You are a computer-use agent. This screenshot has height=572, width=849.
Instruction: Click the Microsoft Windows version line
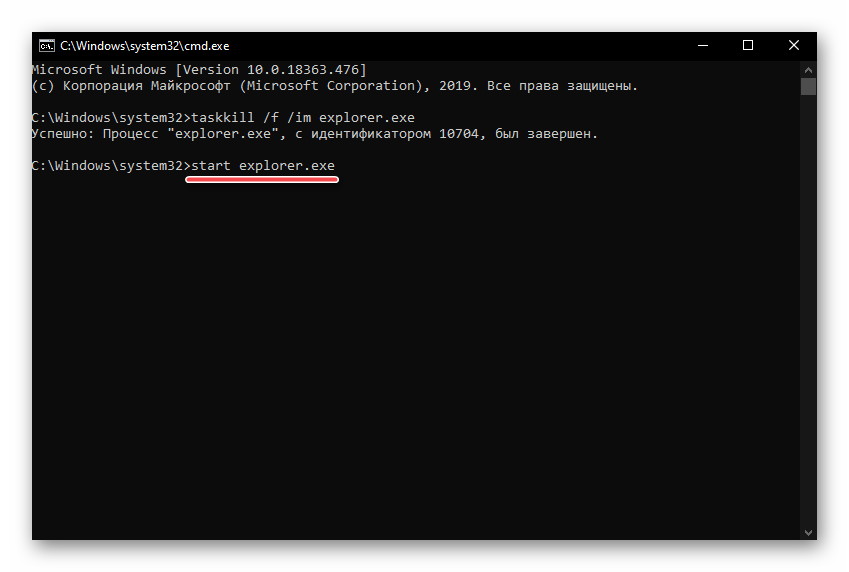pos(199,70)
